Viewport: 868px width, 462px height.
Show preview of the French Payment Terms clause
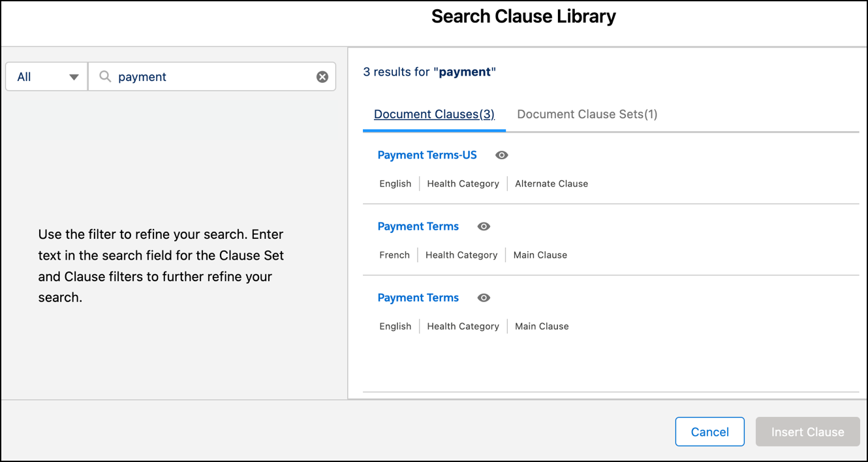[484, 226]
